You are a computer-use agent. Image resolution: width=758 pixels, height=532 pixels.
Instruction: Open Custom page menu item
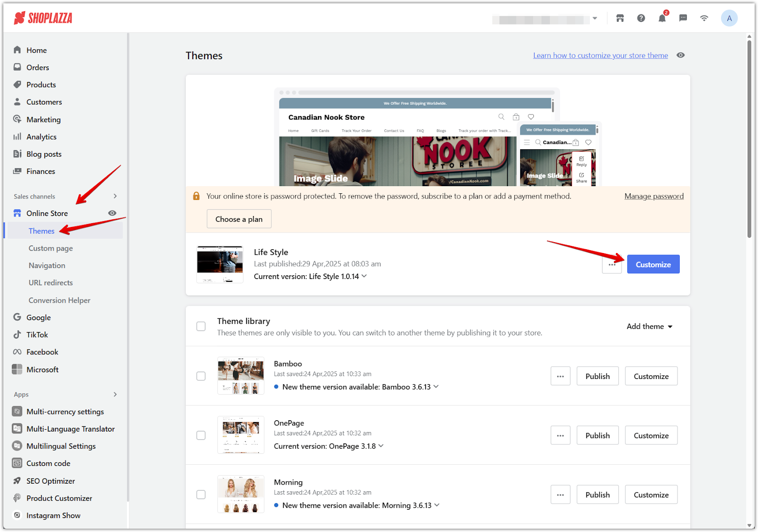pos(51,248)
